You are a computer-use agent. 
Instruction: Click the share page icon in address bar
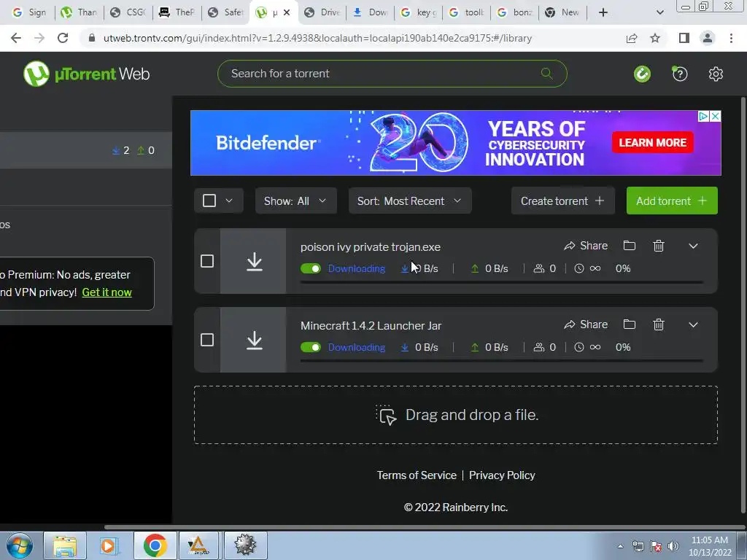(x=632, y=38)
